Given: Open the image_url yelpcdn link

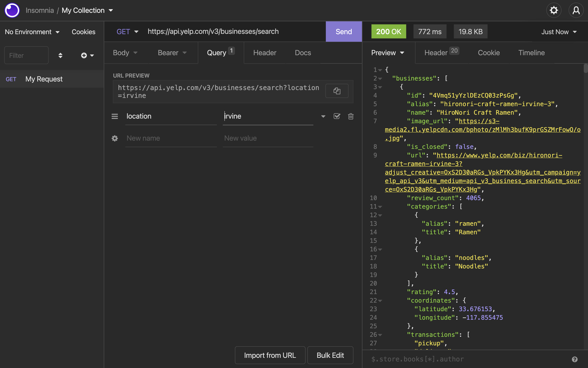Looking at the screenshot, I should pos(483,130).
